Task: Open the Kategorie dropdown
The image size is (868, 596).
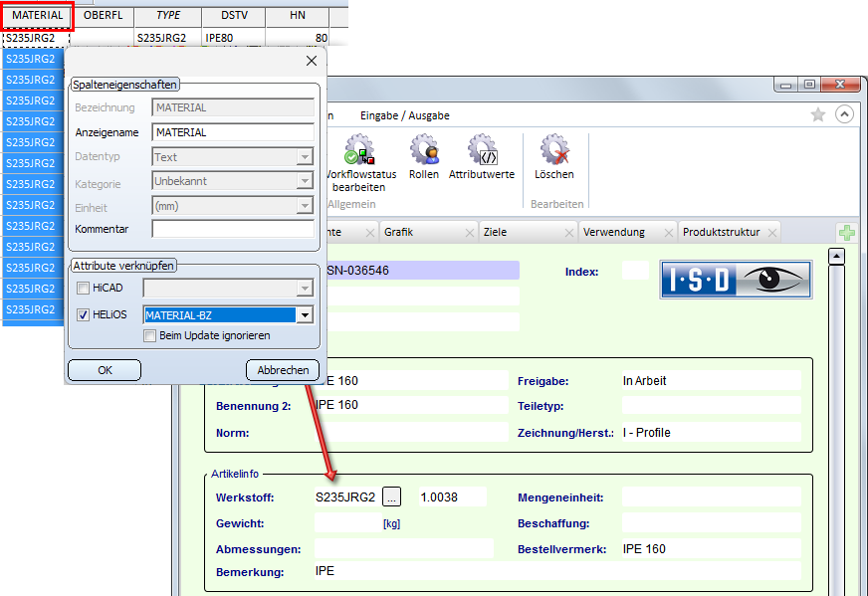Action: coord(306,181)
